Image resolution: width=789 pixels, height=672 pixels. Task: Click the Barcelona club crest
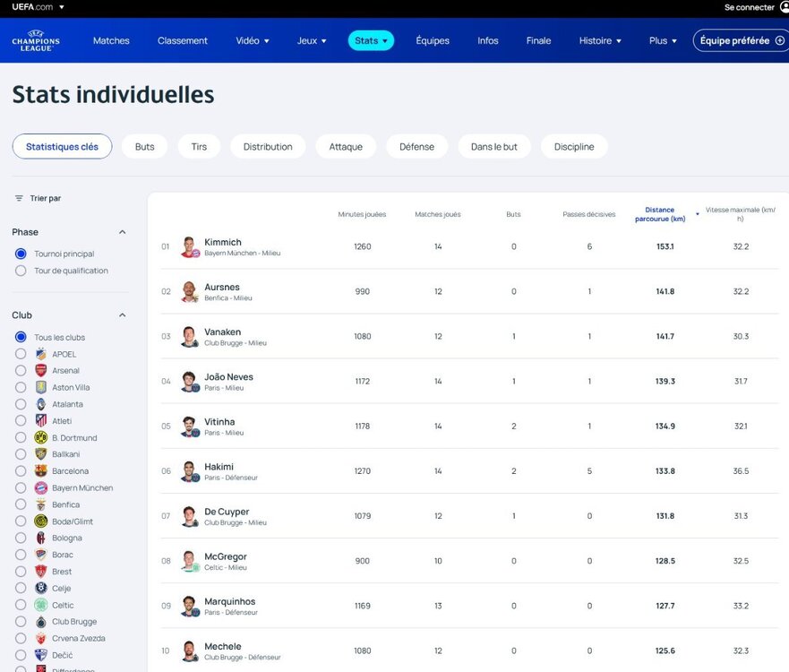(x=41, y=471)
